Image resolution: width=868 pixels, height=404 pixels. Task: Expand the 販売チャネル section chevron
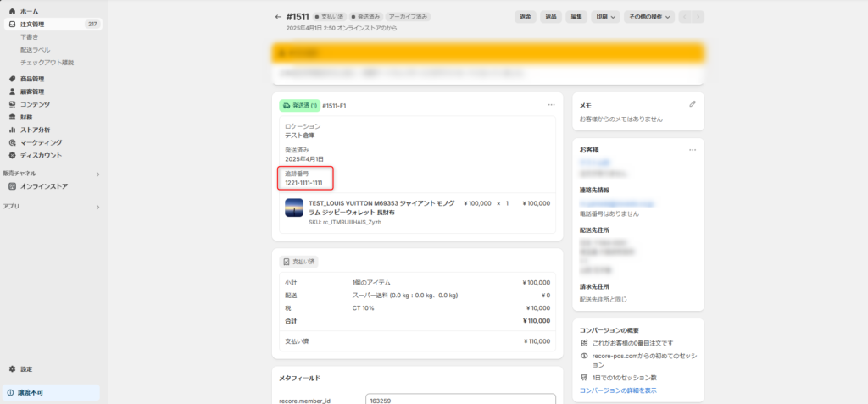(x=97, y=174)
